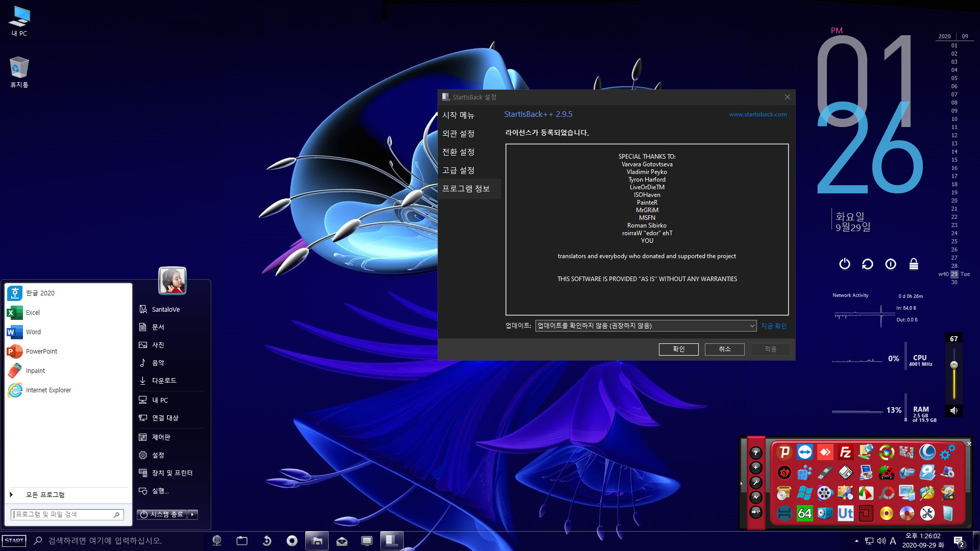
Task: Select 외관 설정 tab in StartIsBack settings
Action: [x=458, y=134]
